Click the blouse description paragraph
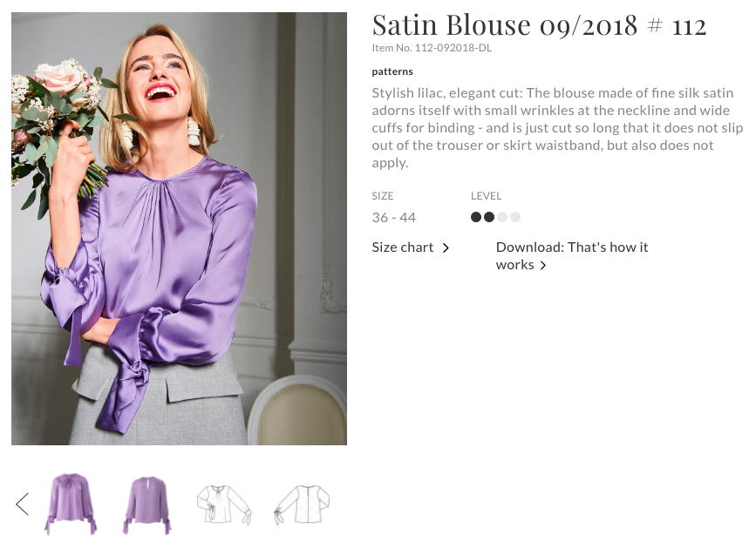Image resolution: width=756 pixels, height=549 pixels. pos(557,127)
